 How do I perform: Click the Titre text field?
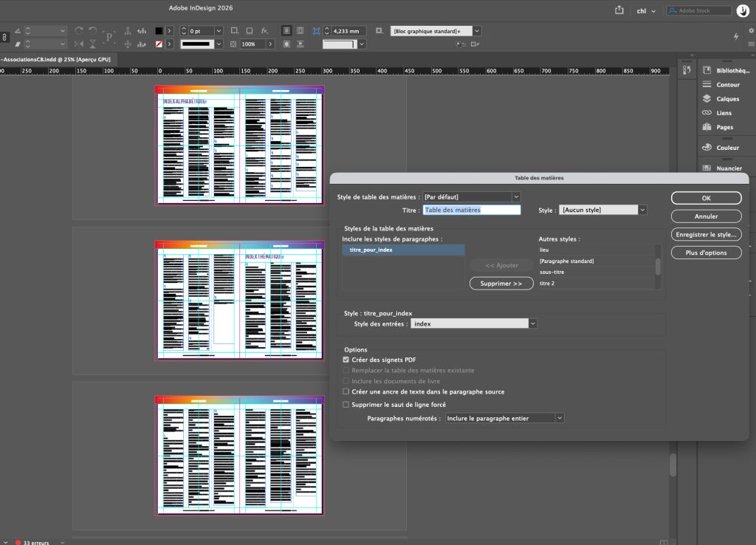coord(472,210)
